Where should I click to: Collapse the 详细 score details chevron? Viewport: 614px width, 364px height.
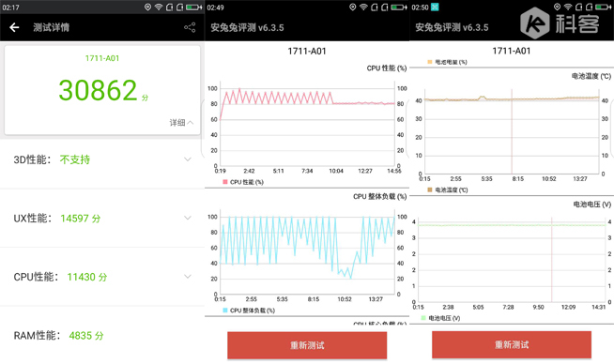tap(191, 123)
